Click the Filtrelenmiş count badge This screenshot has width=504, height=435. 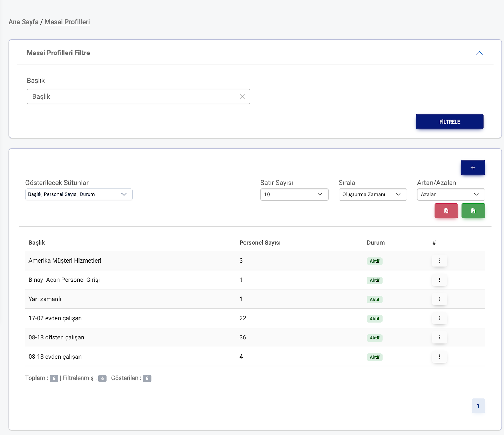click(x=102, y=378)
